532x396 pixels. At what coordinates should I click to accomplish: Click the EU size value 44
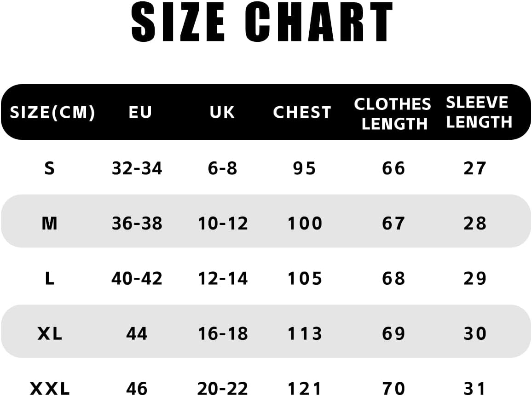click(x=137, y=334)
